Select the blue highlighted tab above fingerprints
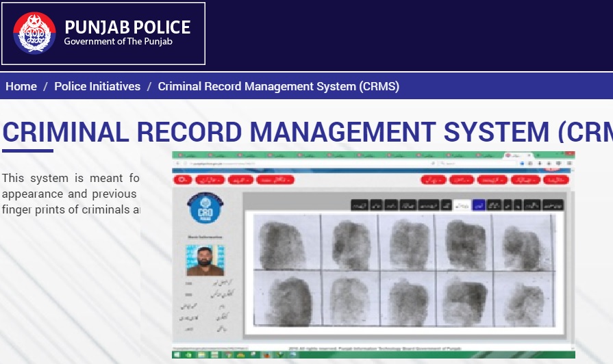 [x=479, y=205]
